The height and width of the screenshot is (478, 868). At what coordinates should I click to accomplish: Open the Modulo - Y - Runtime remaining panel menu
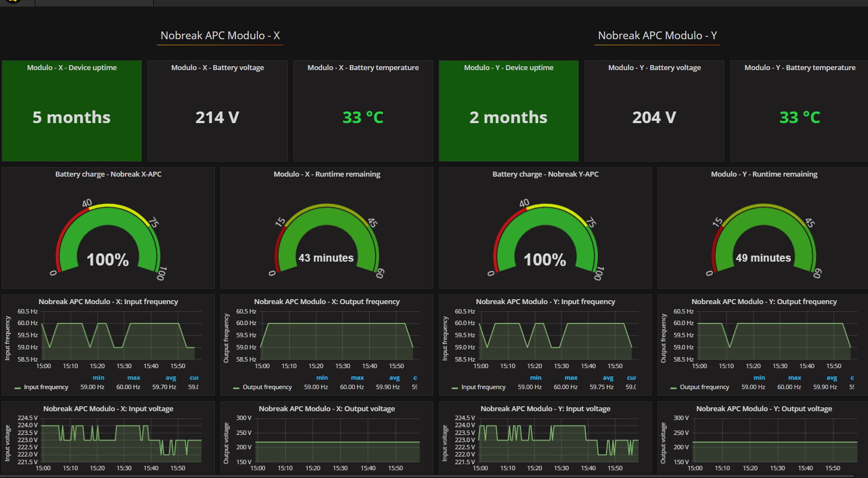[x=764, y=174]
